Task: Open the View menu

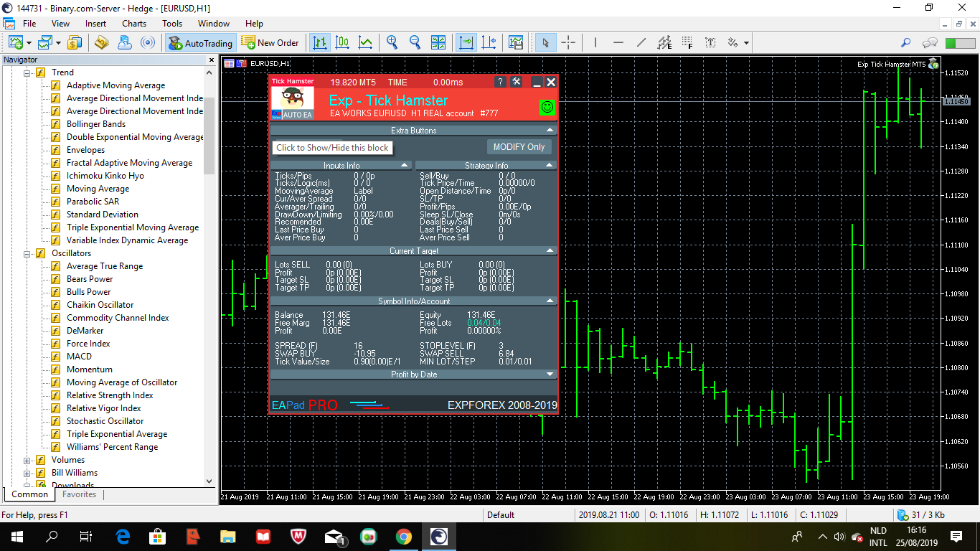Action: point(61,24)
